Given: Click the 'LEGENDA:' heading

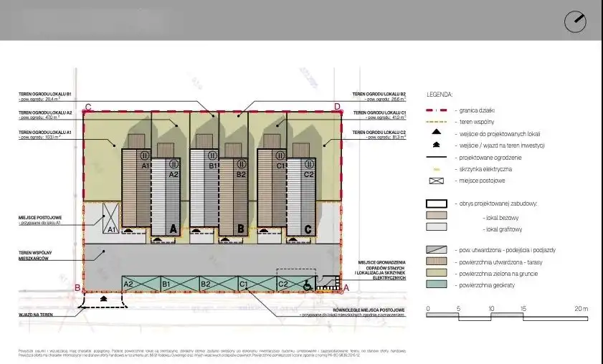Looking at the screenshot, I should (440, 94).
